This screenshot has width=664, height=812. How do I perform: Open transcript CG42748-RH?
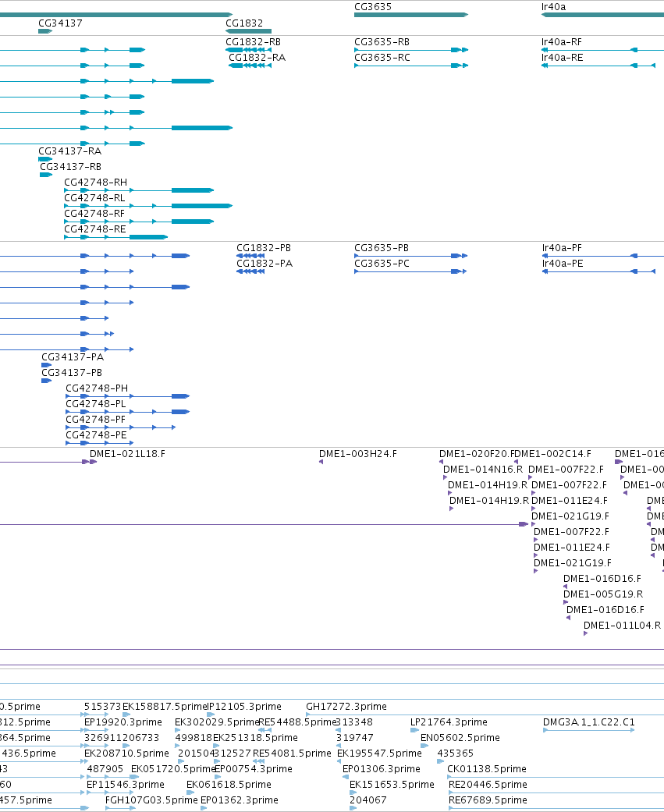click(96, 183)
